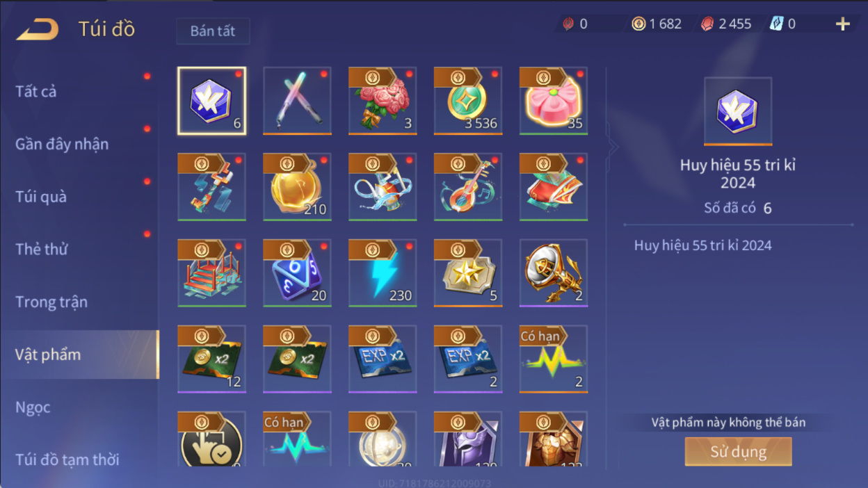868x488 pixels.
Task: Go back with the return arrow icon
Action: point(38,29)
